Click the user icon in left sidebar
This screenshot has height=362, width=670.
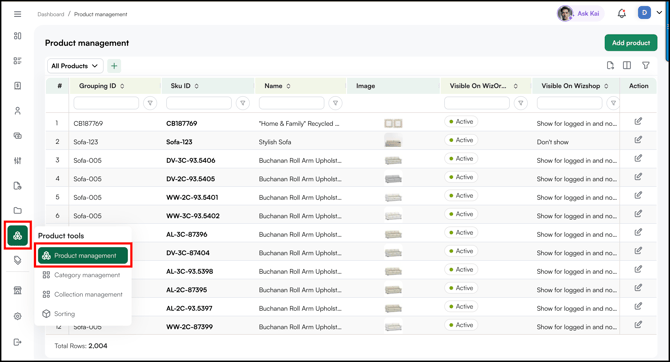click(x=18, y=111)
